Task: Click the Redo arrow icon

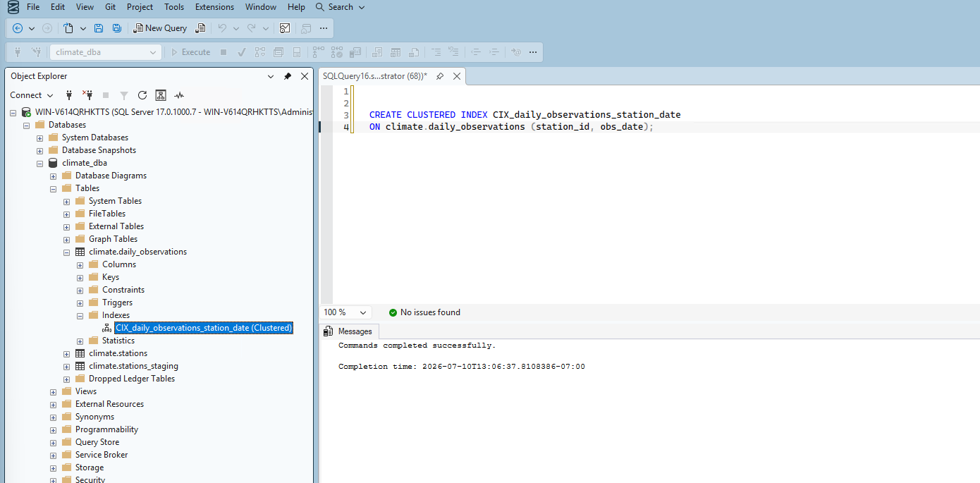Action: click(252, 28)
